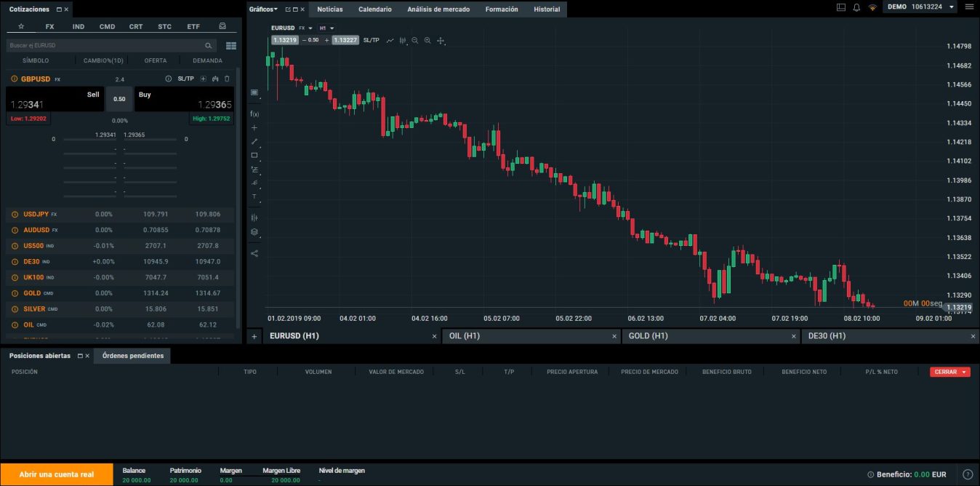980x486 pixels.
Task: Click Abrir una cuenta real
Action: click(x=57, y=474)
